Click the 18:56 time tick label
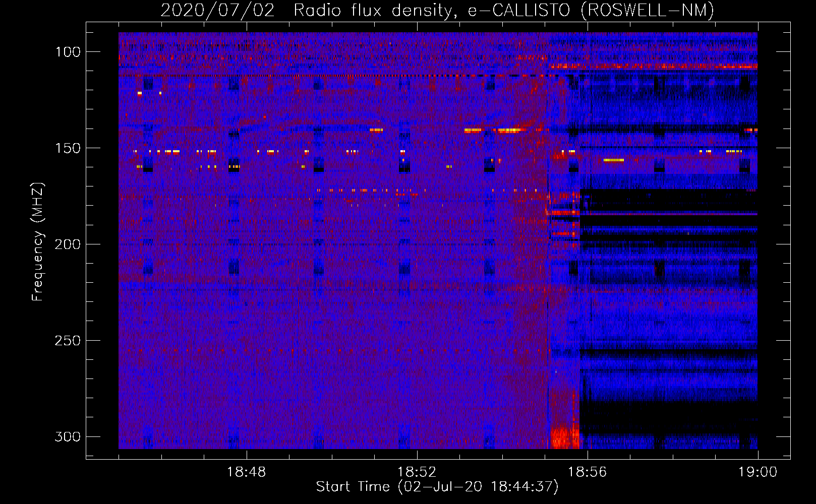 tap(587, 472)
